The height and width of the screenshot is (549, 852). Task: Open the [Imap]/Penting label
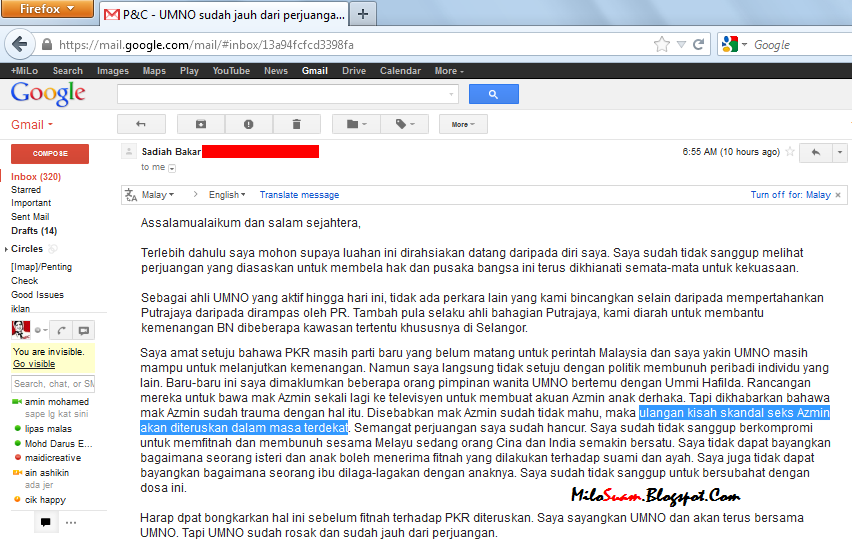click(41, 267)
